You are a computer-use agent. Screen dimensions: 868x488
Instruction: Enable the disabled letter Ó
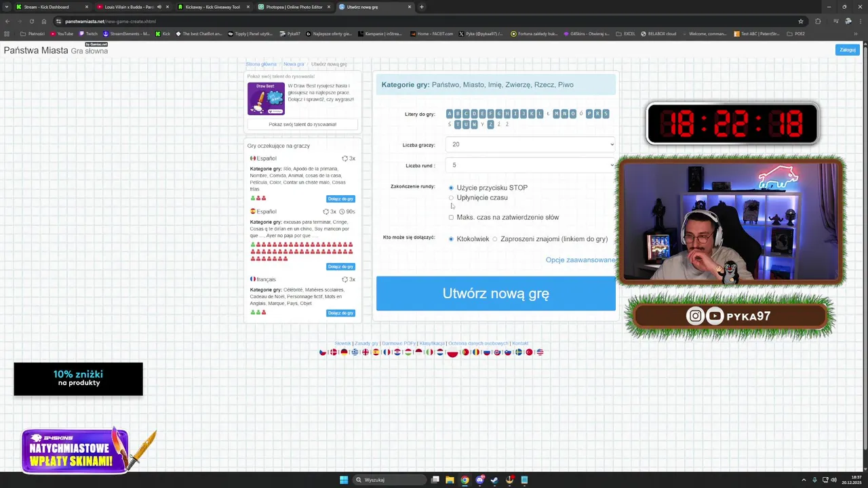[581, 114]
